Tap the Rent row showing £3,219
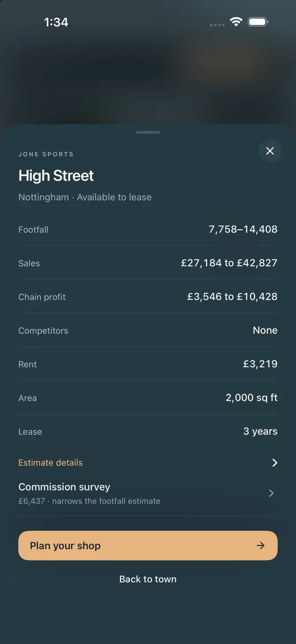296x644 pixels. coord(148,364)
